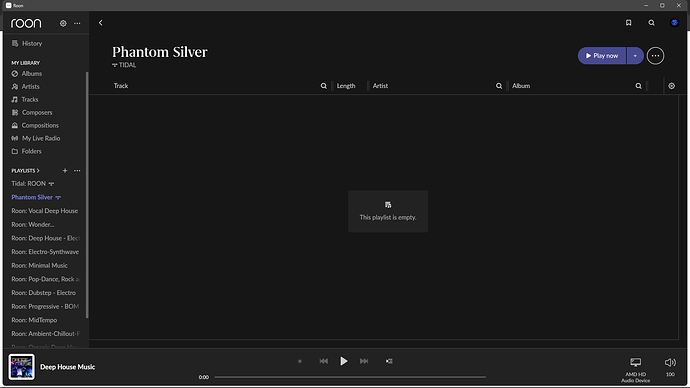Viewport: 690px width, 388px height.
Task: Skip to previous track
Action: pyautogui.click(x=323, y=361)
